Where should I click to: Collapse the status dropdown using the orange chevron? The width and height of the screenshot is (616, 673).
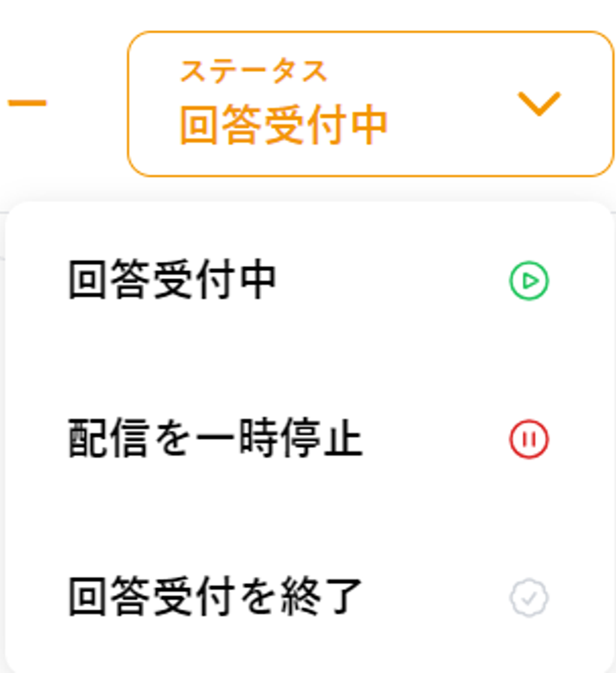(539, 104)
